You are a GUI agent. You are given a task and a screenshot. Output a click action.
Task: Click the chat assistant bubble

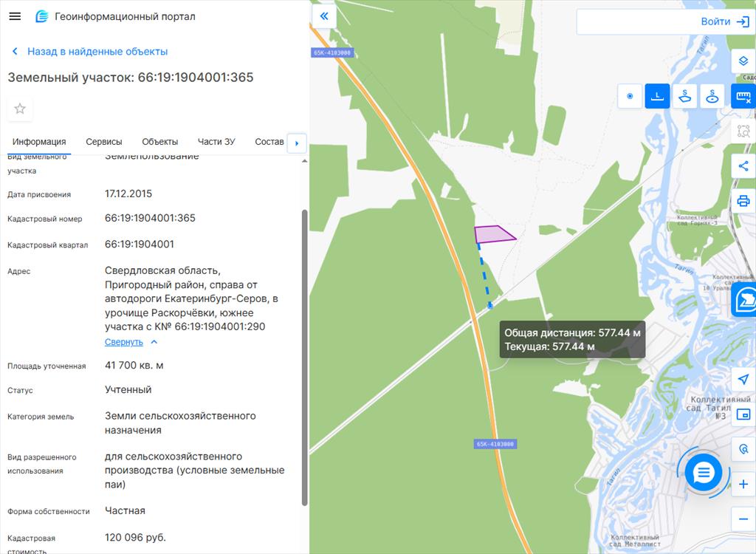point(704,473)
